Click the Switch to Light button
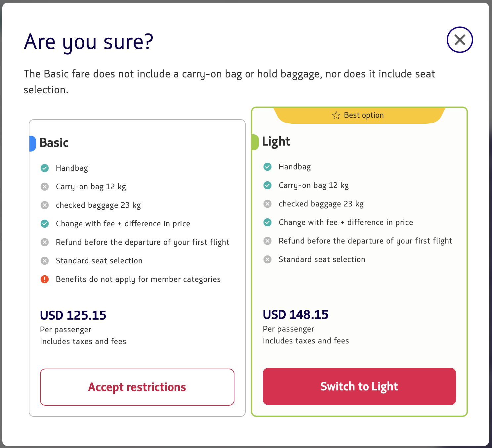Viewport: 492px width, 448px height. pos(359,386)
